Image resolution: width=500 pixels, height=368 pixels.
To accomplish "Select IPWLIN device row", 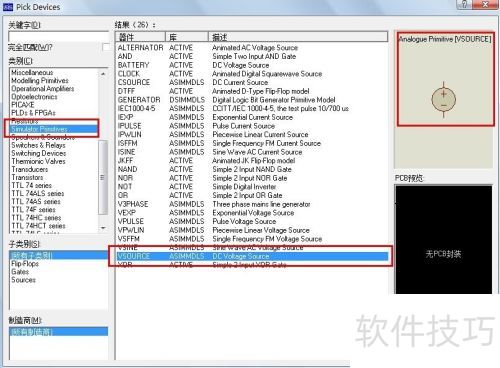I will 252,134.
